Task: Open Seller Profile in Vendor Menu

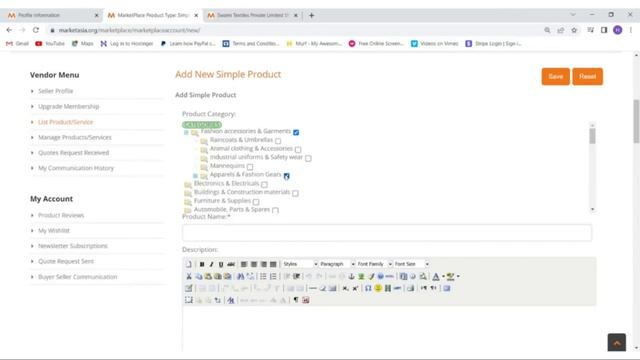Action: tap(56, 91)
